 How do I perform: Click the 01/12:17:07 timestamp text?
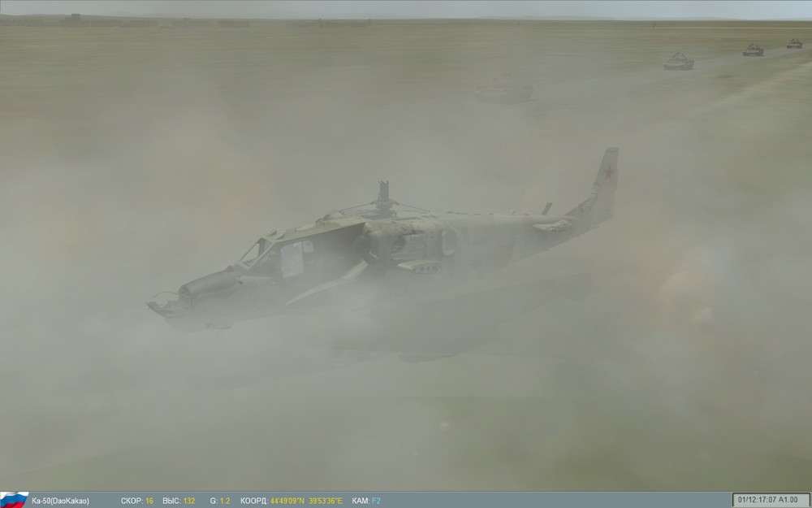757,498
